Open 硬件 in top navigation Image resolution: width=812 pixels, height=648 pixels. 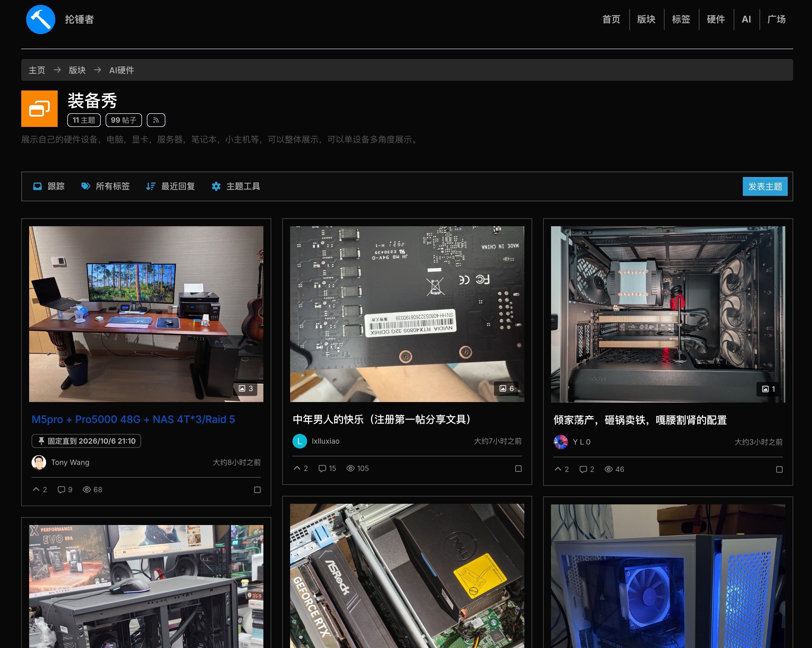point(716,19)
